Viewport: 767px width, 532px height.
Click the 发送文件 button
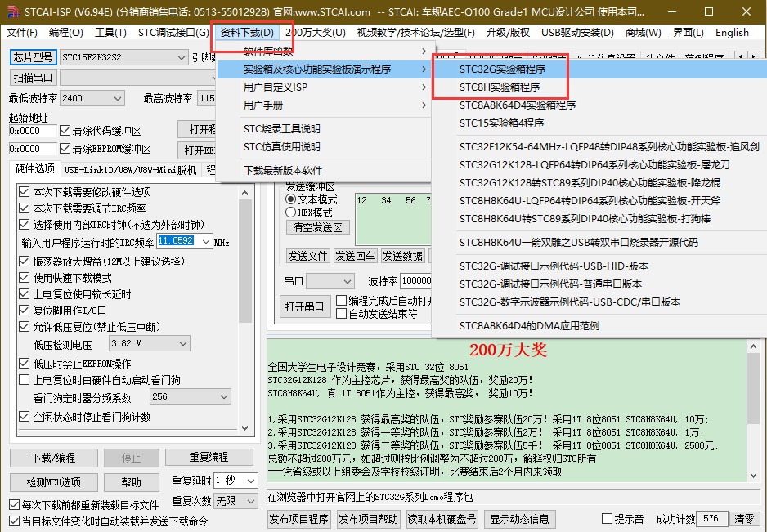(x=307, y=257)
